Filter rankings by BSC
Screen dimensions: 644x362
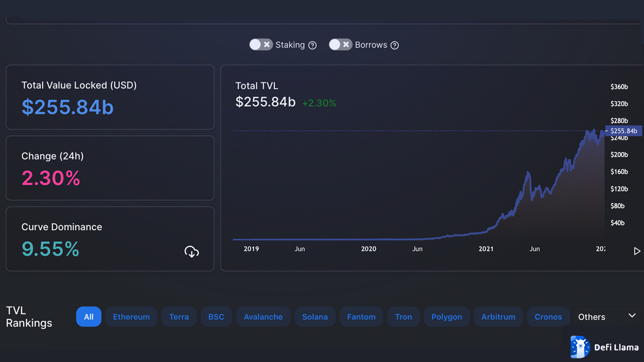pyautogui.click(x=216, y=317)
